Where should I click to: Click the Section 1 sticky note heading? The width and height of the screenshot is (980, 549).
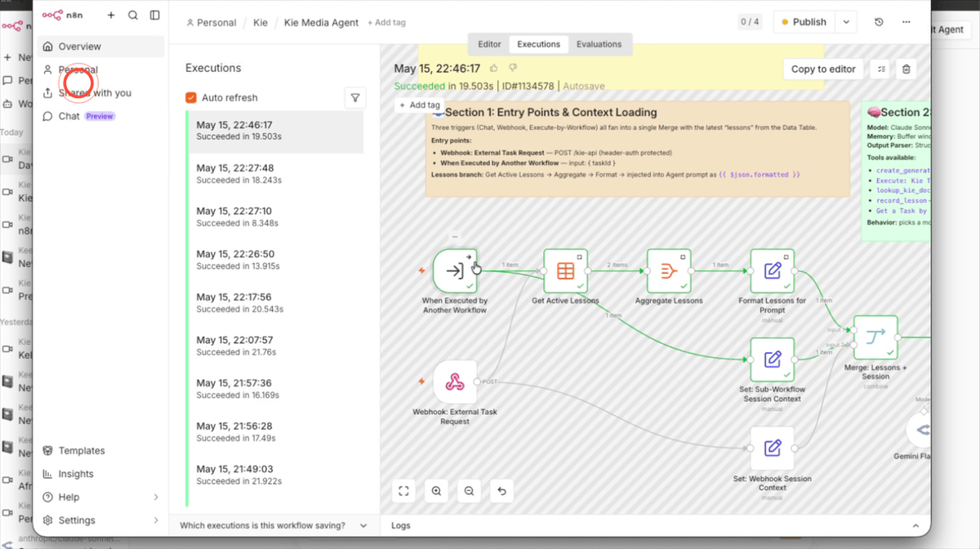[x=551, y=113]
